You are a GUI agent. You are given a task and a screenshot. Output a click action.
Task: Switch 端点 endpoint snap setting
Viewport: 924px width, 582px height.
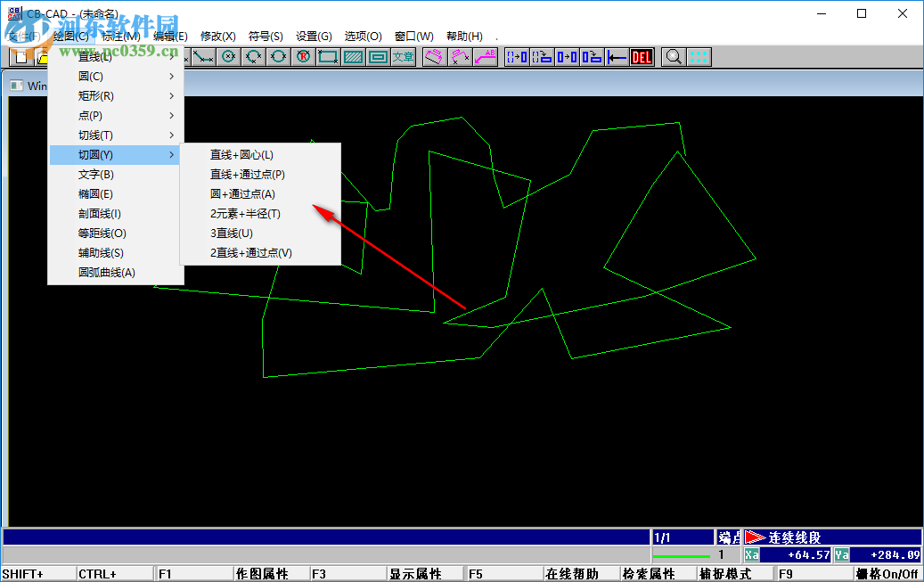728,537
